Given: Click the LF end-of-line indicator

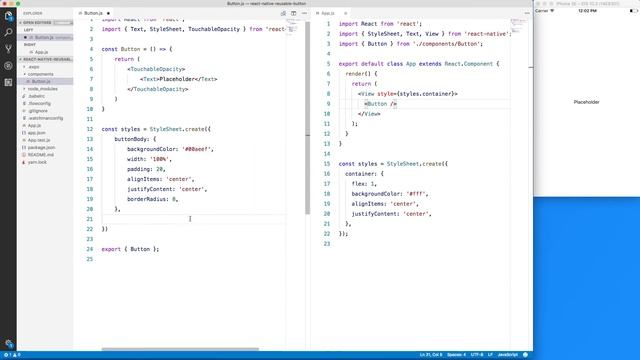Looking at the screenshot, I should coord(490,355).
